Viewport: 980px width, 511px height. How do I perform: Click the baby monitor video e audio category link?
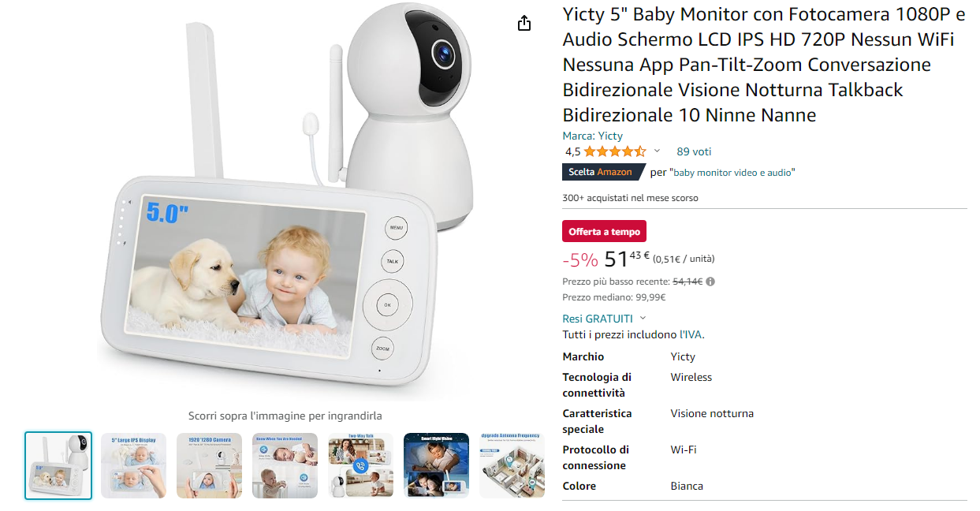pyautogui.click(x=734, y=172)
